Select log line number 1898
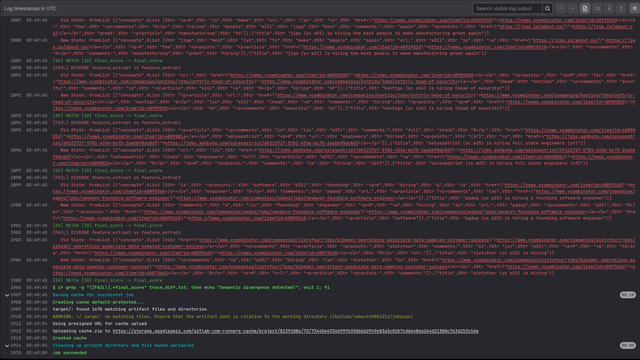The height and width of the screenshot is (360, 640). click(x=16, y=178)
